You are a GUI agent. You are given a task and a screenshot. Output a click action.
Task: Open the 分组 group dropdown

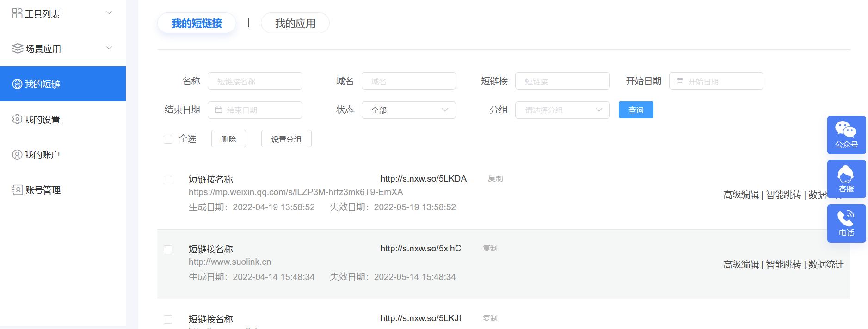click(562, 110)
